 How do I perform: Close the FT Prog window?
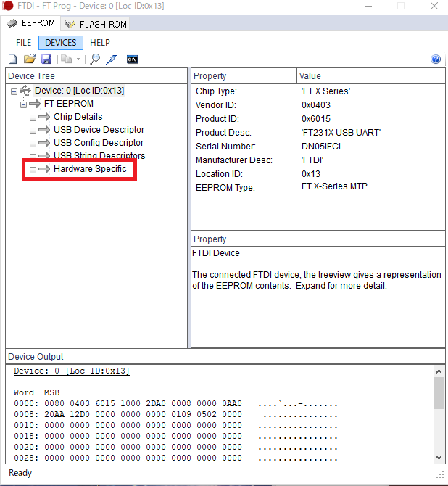click(434, 6)
